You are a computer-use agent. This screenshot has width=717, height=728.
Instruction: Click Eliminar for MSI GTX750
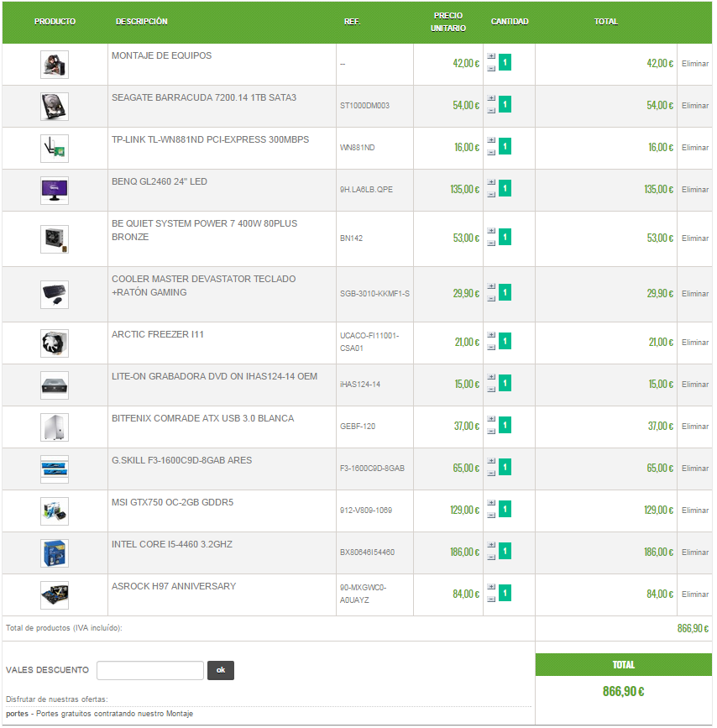(x=694, y=511)
